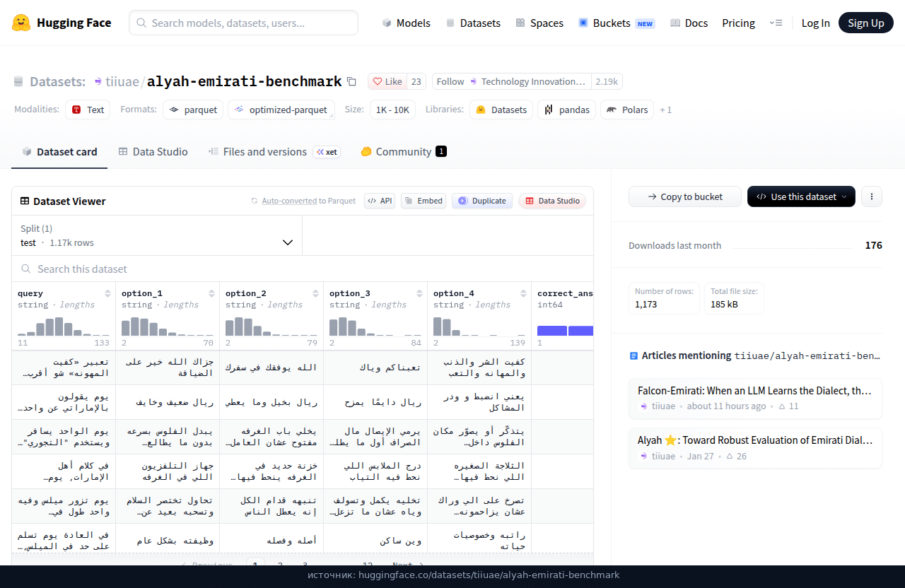Click the Sign Up button
905x588 pixels.
pos(866,23)
